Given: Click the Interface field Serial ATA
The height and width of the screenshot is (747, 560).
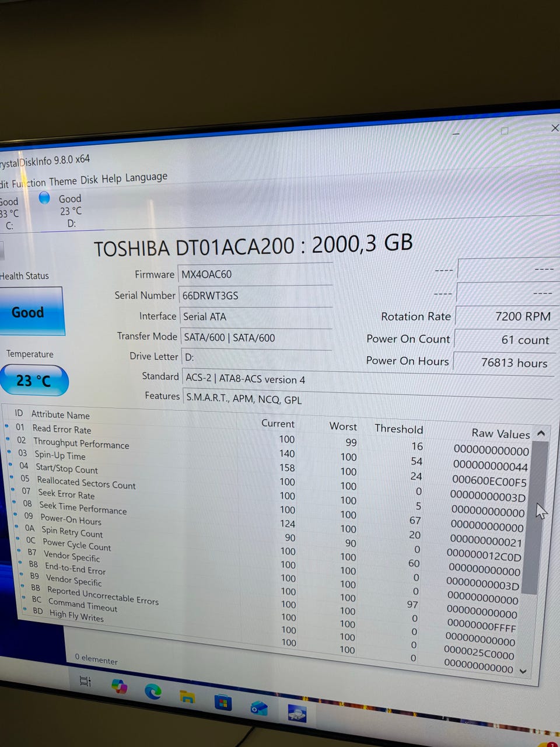Looking at the screenshot, I should [256, 317].
